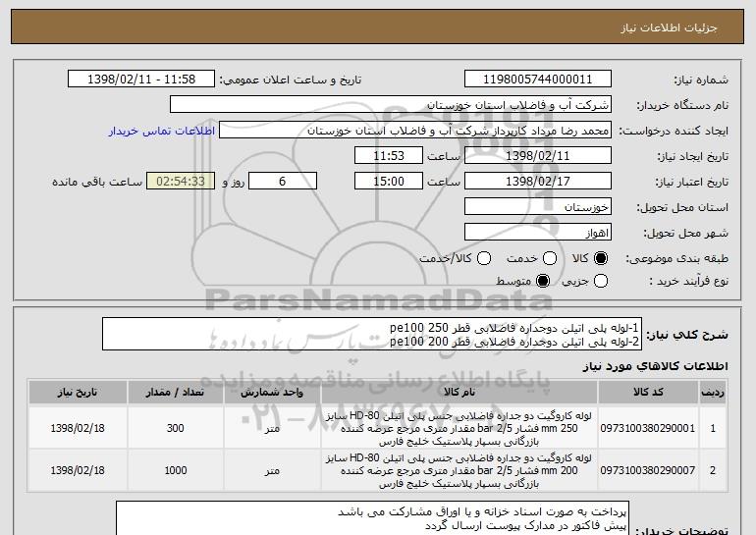Click the creation time field 11:53

coord(389,156)
